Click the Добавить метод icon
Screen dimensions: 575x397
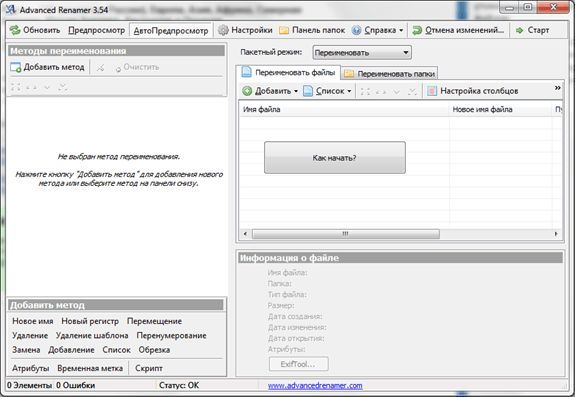pos(16,67)
